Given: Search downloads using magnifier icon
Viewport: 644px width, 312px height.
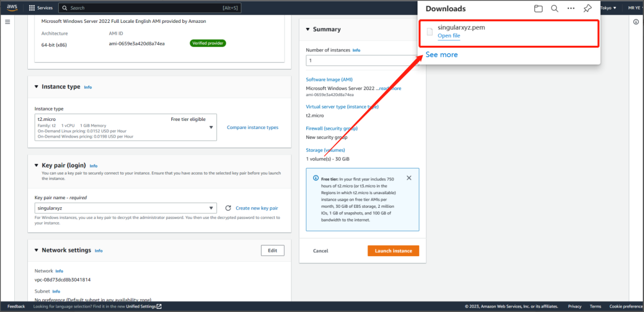Looking at the screenshot, I should click(555, 9).
